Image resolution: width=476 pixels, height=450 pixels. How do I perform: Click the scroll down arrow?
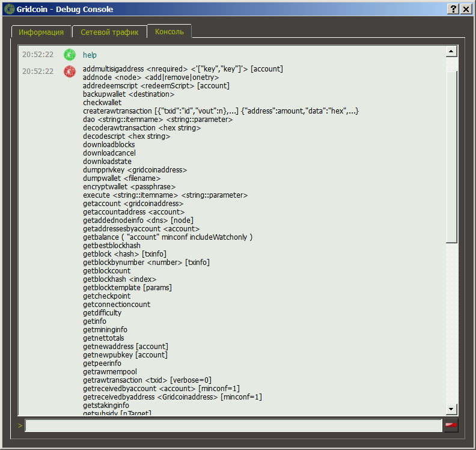pyautogui.click(x=452, y=409)
